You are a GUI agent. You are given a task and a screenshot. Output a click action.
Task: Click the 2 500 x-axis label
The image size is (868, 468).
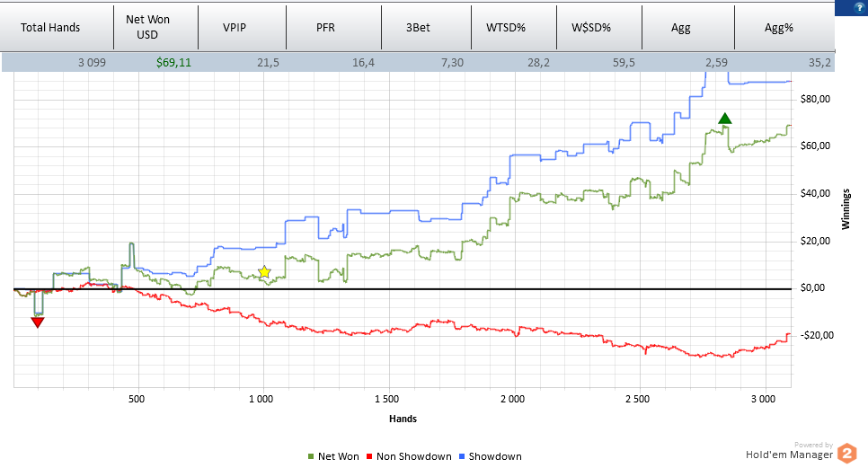[x=638, y=399]
